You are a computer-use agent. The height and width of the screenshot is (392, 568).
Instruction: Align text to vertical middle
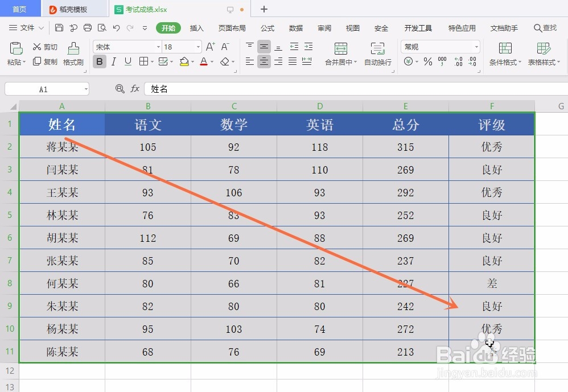(264, 47)
